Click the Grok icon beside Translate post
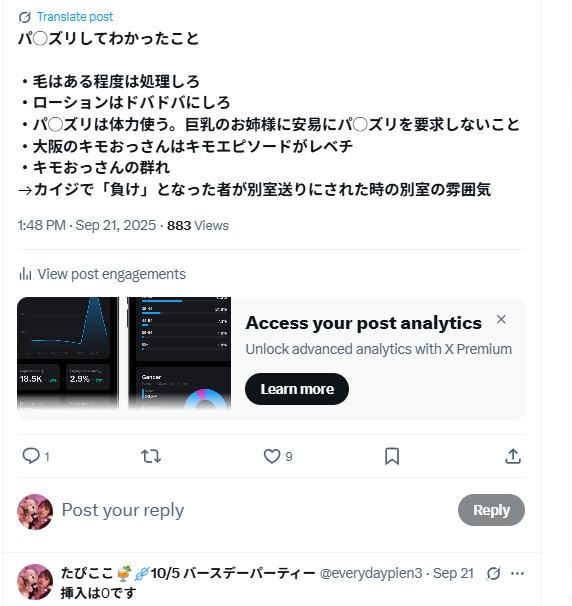The height and width of the screenshot is (606, 572). (25, 17)
